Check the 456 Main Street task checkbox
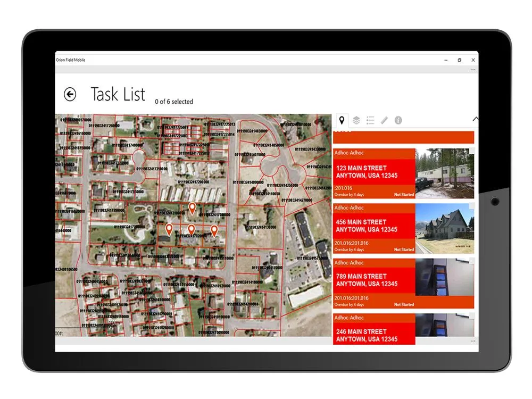532x399 pixels. click(x=471, y=206)
